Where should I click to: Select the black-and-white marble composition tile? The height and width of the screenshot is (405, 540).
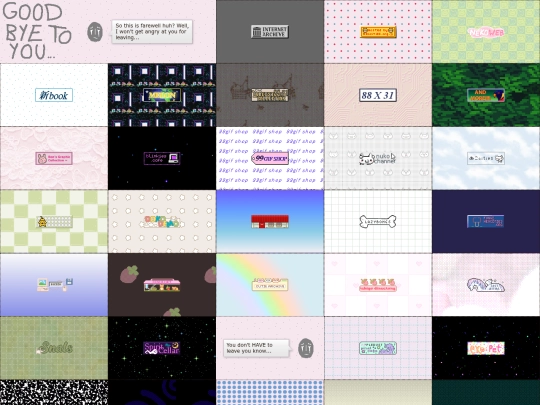click(54, 392)
